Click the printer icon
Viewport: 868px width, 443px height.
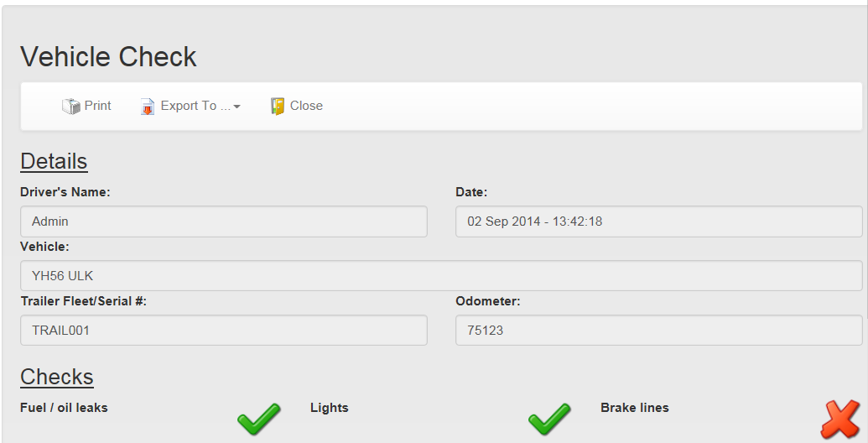tap(70, 106)
